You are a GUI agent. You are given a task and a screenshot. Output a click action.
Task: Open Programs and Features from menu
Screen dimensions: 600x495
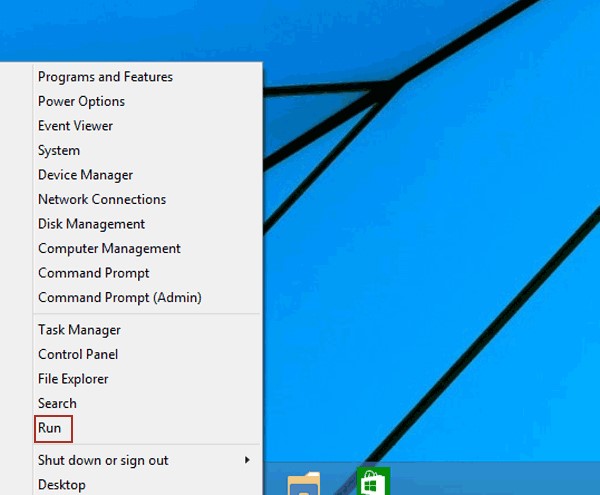pyautogui.click(x=105, y=77)
